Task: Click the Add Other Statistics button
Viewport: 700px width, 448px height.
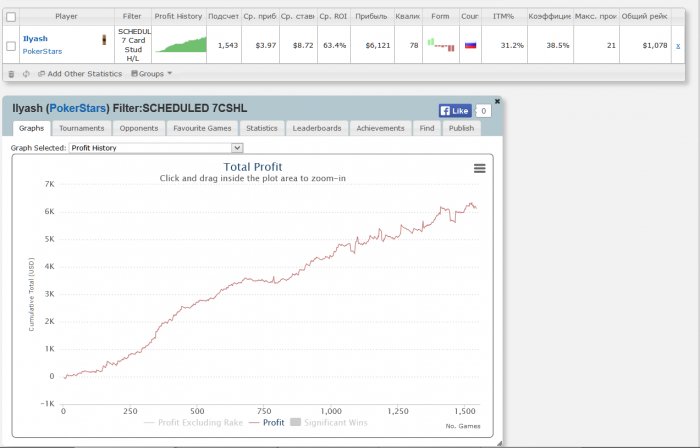Action: click(80, 74)
